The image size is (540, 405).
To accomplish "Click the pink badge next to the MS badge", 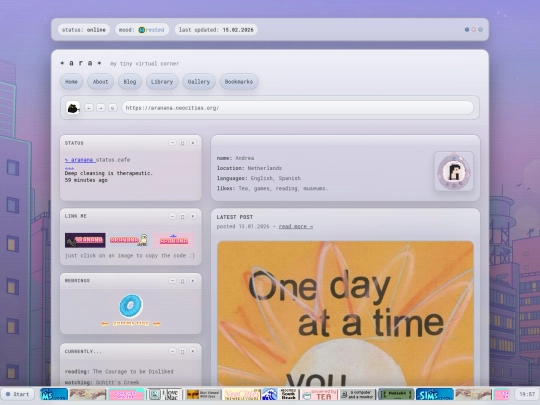I will coord(127,394).
